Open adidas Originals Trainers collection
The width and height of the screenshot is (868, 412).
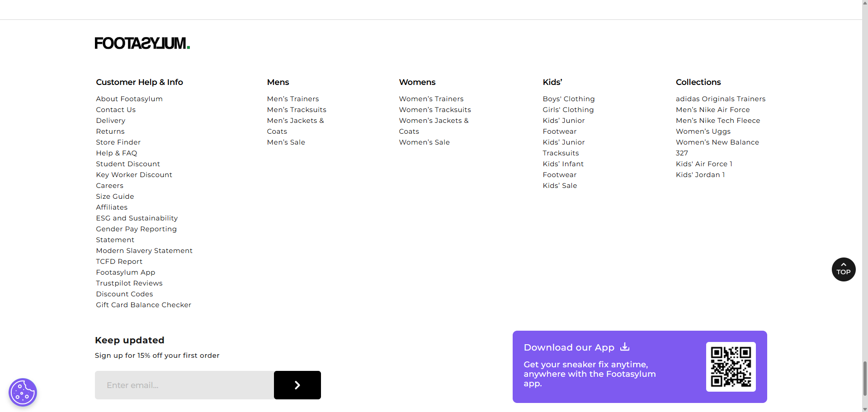(x=720, y=99)
